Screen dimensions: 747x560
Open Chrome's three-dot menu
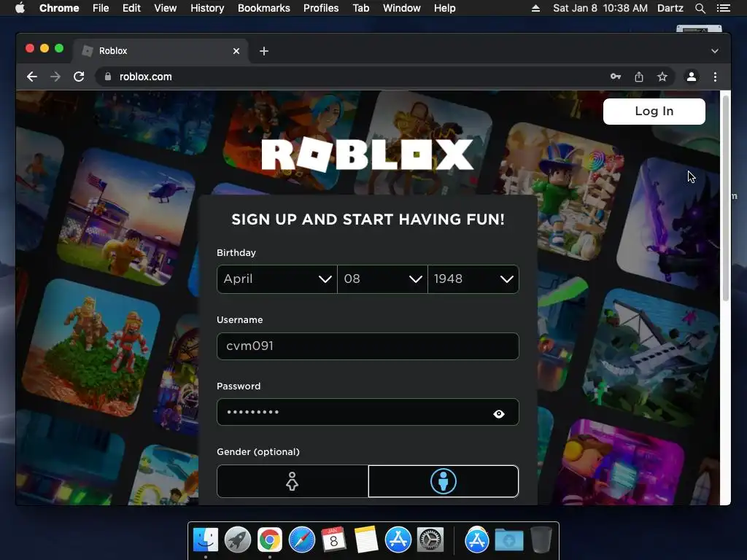pyautogui.click(x=715, y=77)
